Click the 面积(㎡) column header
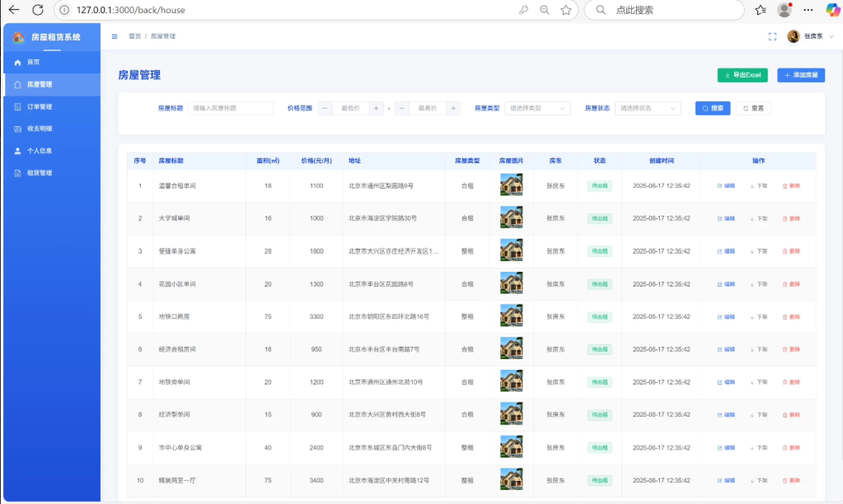The width and height of the screenshot is (843, 504). point(268,161)
